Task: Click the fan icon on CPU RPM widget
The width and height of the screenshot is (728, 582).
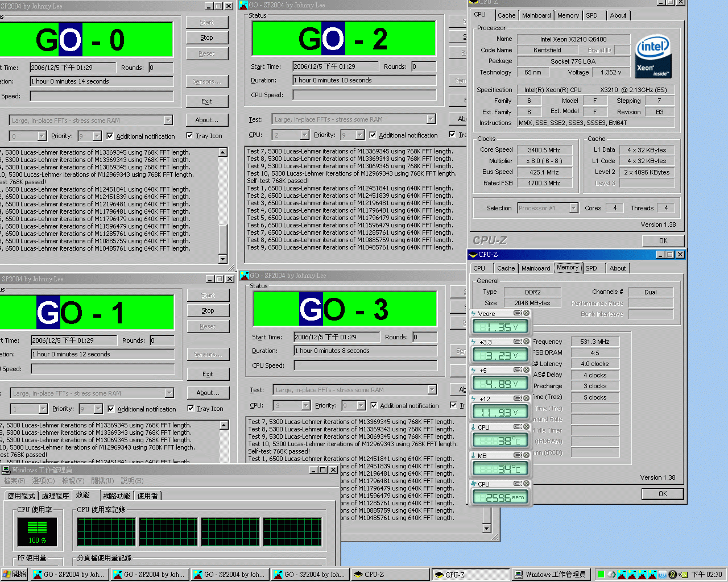Action: [x=473, y=484]
